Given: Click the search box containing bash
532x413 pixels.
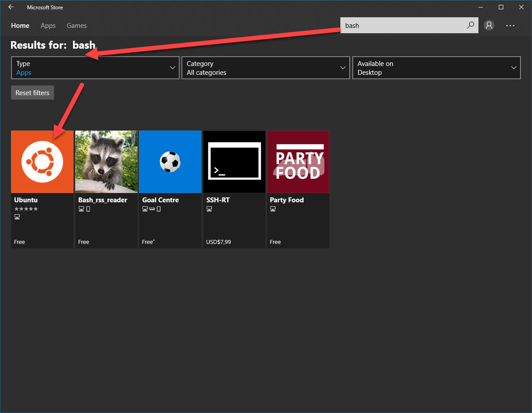Looking at the screenshot, I should [x=403, y=25].
